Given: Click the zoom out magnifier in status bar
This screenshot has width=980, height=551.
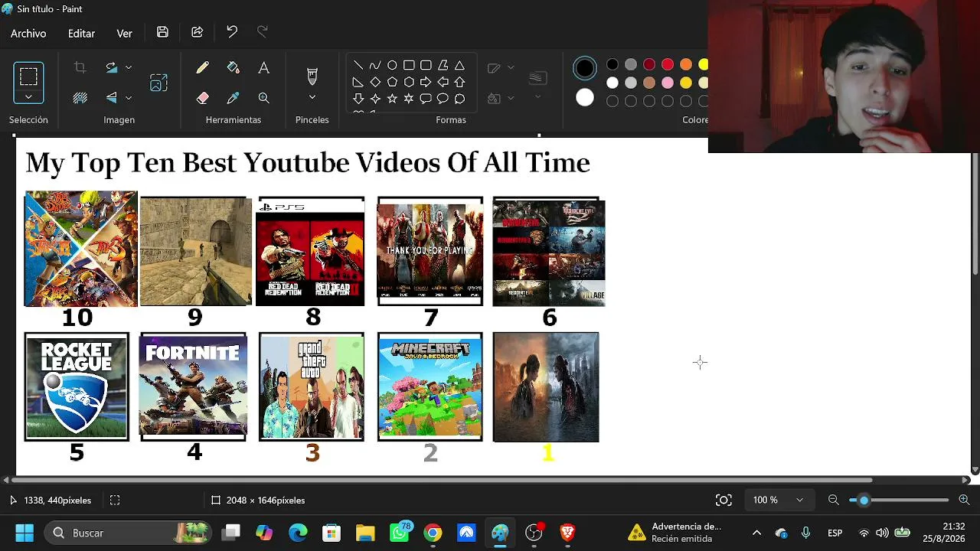Looking at the screenshot, I should click(834, 500).
